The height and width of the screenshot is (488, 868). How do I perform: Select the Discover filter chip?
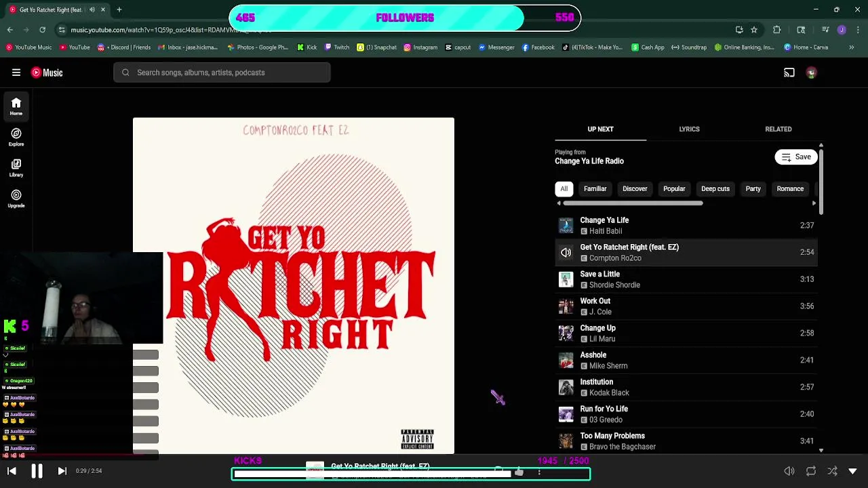pos(635,189)
